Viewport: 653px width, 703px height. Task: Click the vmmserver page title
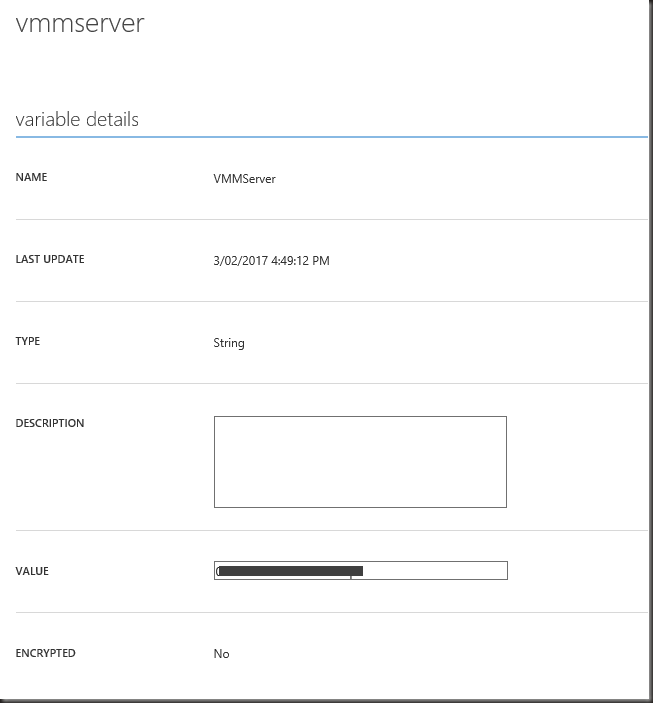(x=80, y=24)
